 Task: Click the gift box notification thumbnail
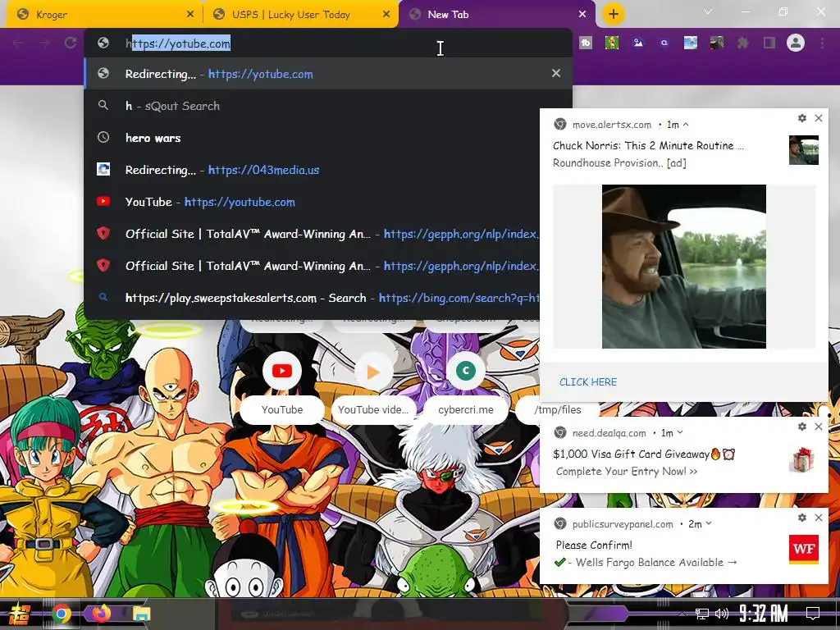pyautogui.click(x=804, y=459)
